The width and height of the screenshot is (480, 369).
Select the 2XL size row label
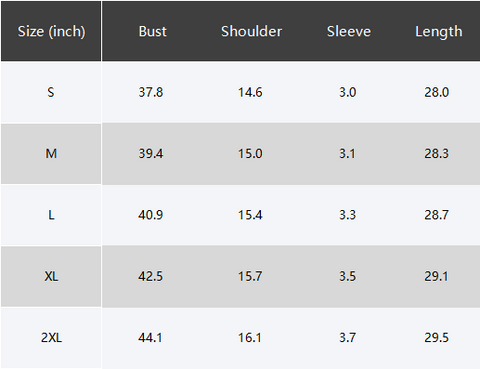[x=51, y=338]
